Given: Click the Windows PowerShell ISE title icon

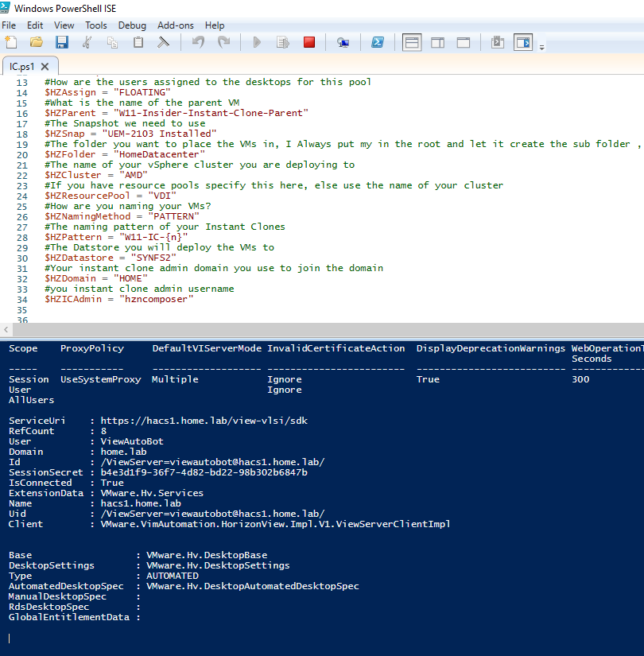Looking at the screenshot, I should [6, 7].
